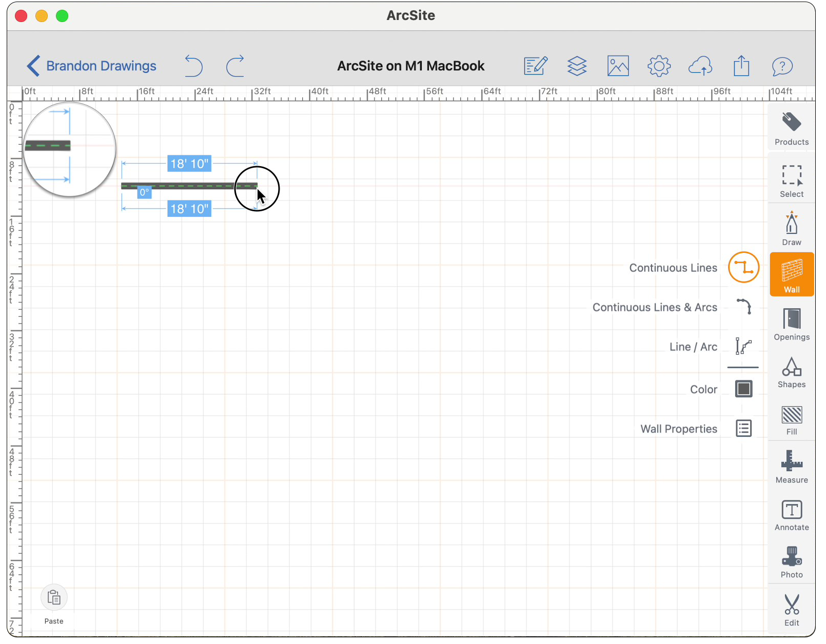Viewport: 826px width, 644px height.
Task: Select Continuous Lines & Arcs icon
Action: (x=743, y=307)
